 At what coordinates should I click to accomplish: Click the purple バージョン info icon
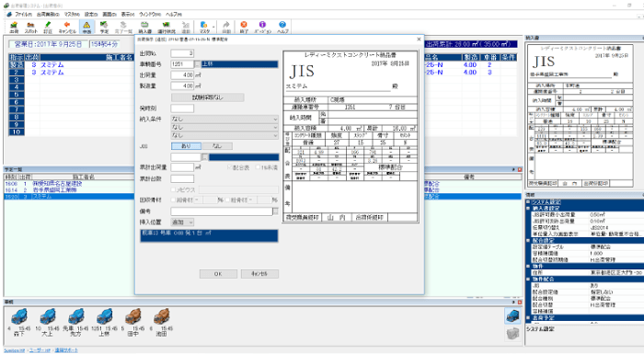[262, 27]
